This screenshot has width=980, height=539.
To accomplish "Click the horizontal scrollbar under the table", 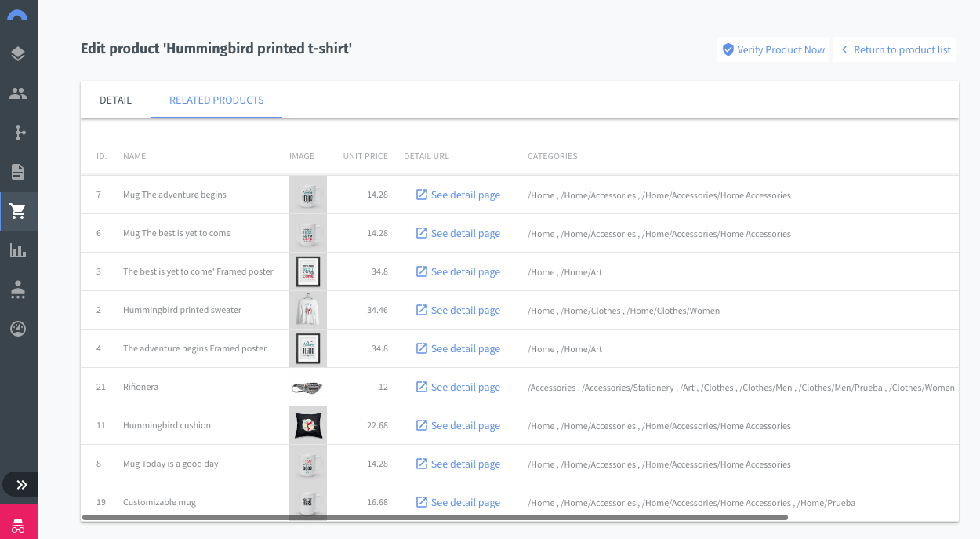I will pos(434,518).
